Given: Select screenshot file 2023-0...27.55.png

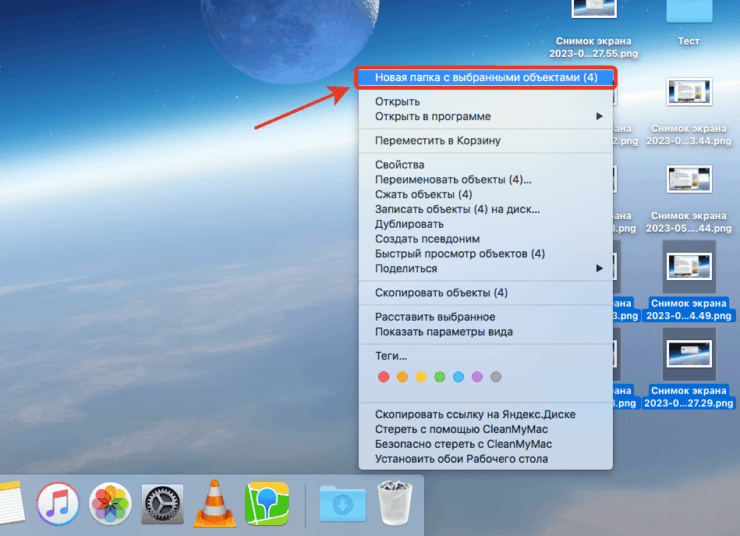Looking at the screenshot, I should click(594, 29).
